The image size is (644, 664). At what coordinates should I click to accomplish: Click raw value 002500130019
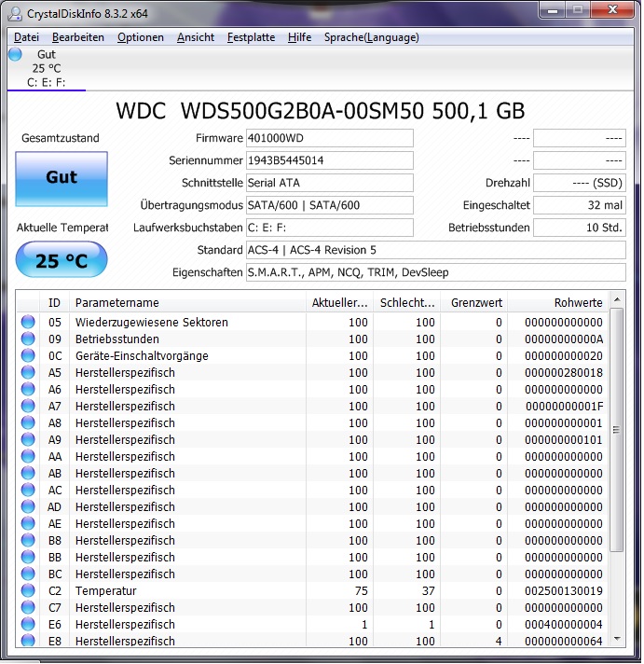click(x=564, y=590)
